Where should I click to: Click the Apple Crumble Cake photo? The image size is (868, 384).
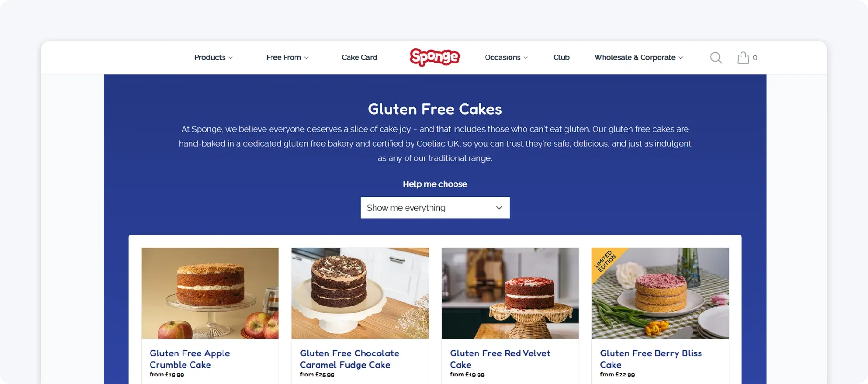(210, 293)
